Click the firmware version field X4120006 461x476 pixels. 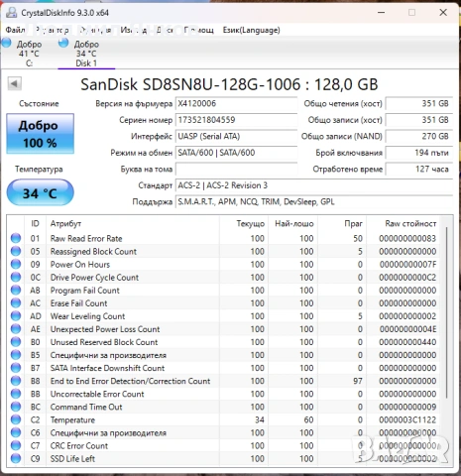click(x=236, y=104)
